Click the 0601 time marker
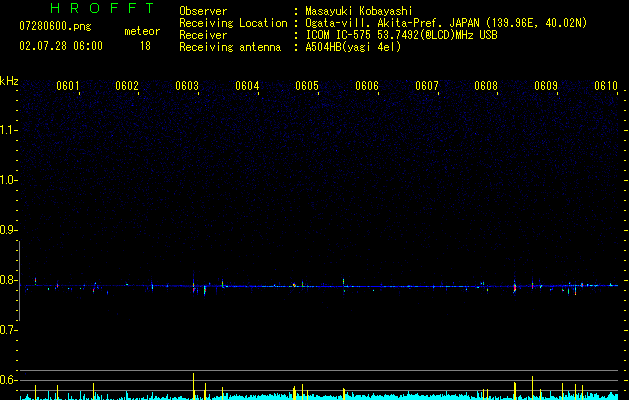This screenshot has height=400, width=629. tap(67, 86)
